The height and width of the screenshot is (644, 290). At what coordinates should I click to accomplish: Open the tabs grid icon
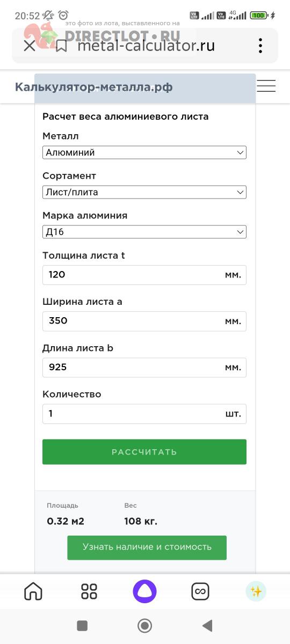point(89,591)
